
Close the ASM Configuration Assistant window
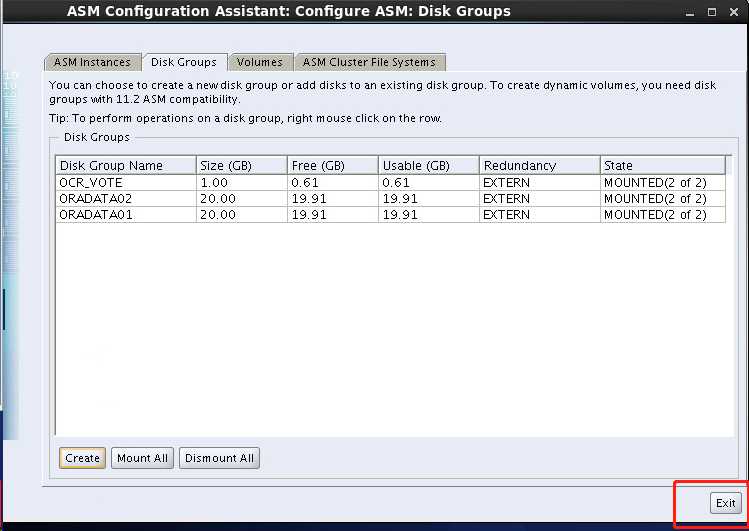click(x=734, y=12)
